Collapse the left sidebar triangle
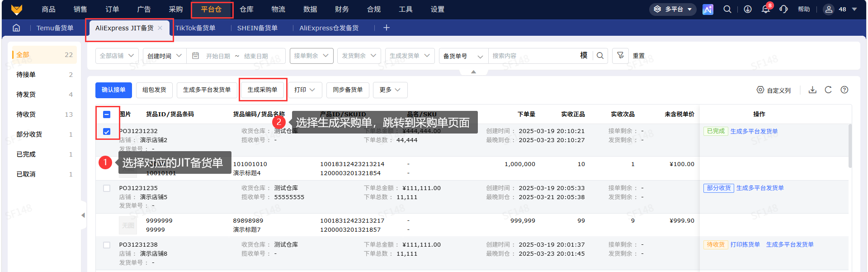 [x=83, y=215]
